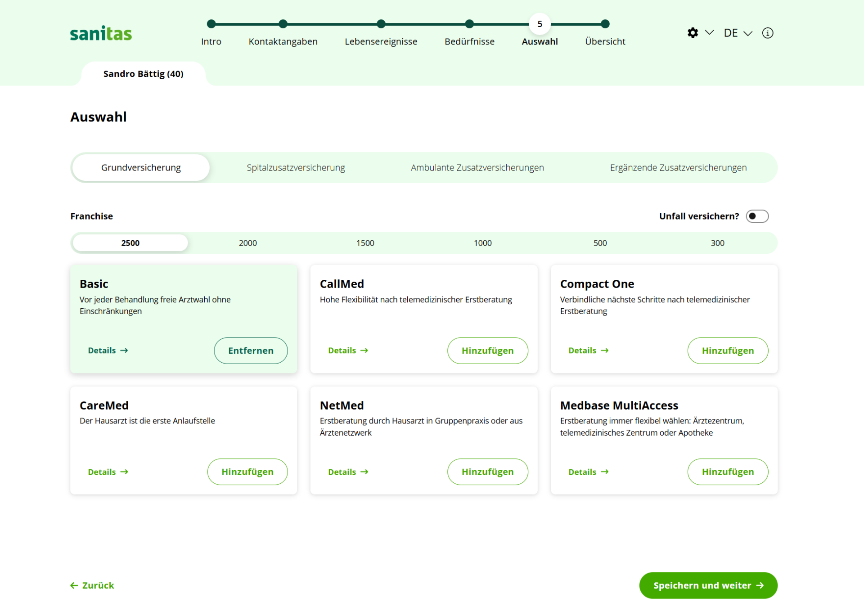Click the Bedürfnisse step dot

coord(469,24)
